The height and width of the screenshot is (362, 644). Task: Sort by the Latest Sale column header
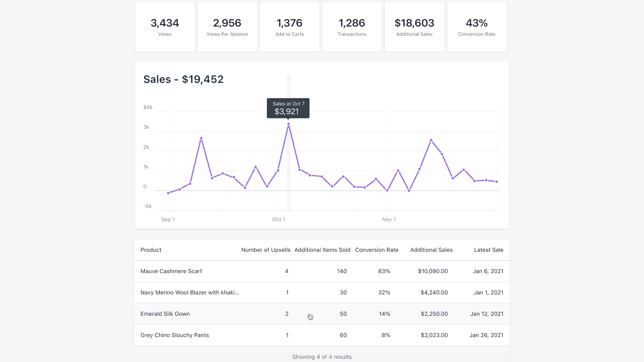pyautogui.click(x=489, y=250)
